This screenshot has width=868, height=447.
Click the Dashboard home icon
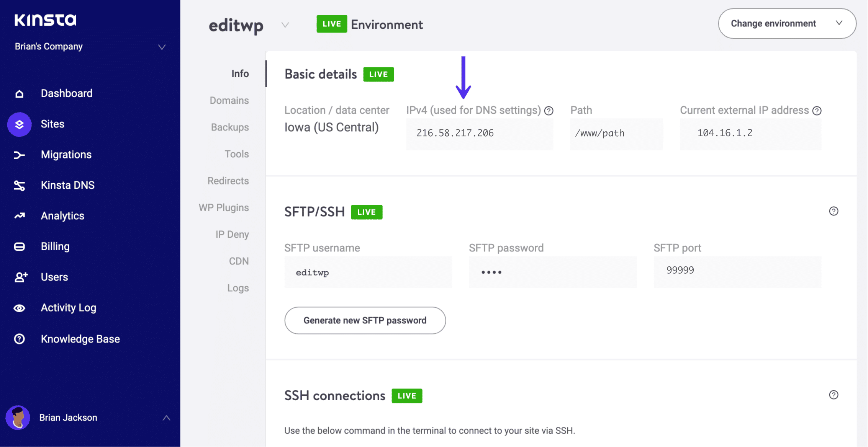click(19, 94)
